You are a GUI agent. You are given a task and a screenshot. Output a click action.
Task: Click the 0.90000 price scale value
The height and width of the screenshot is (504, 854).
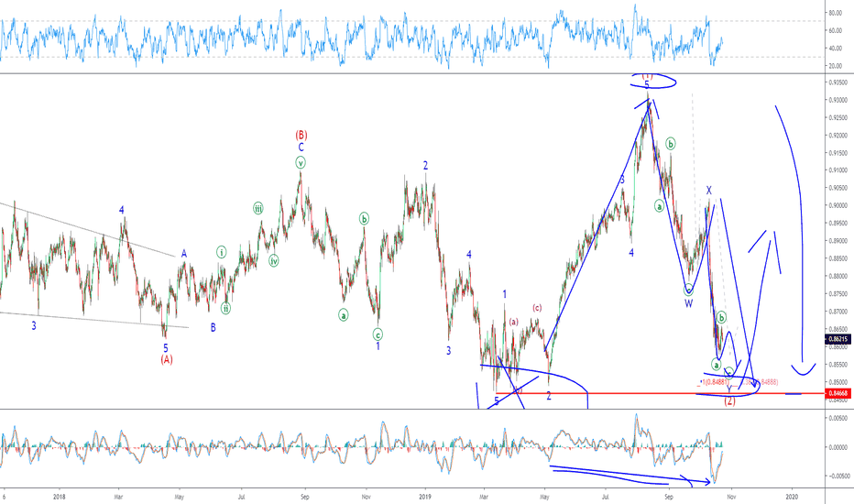pyautogui.click(x=838, y=206)
